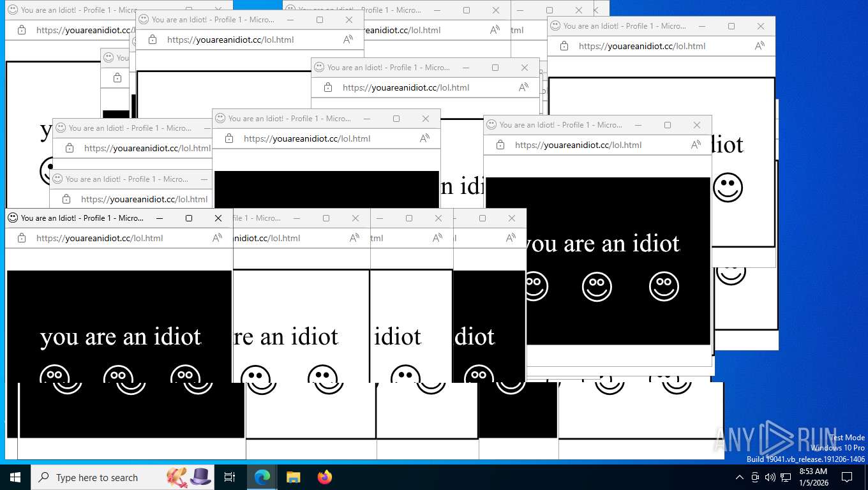Viewport: 868px width, 490px height.
Task: Switch to Microsoft Edge in the taskbar
Action: coord(262,477)
